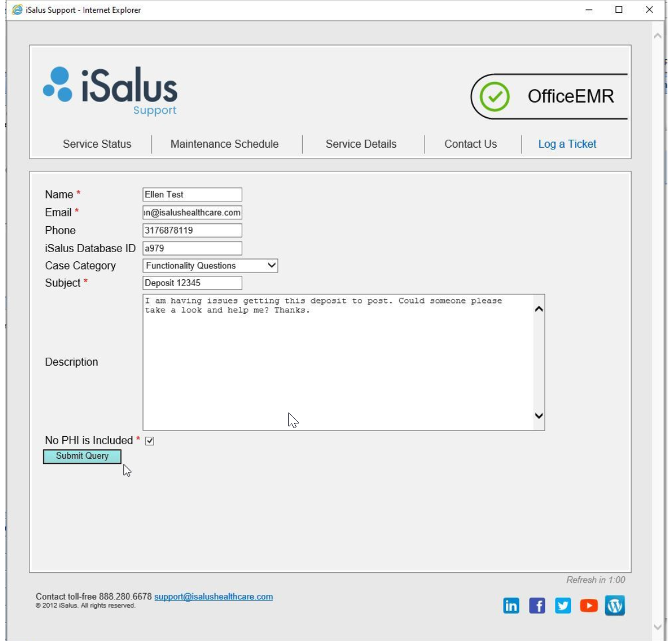This screenshot has height=641, width=672.
Task: Open the Twitter social icon
Action: (563, 606)
